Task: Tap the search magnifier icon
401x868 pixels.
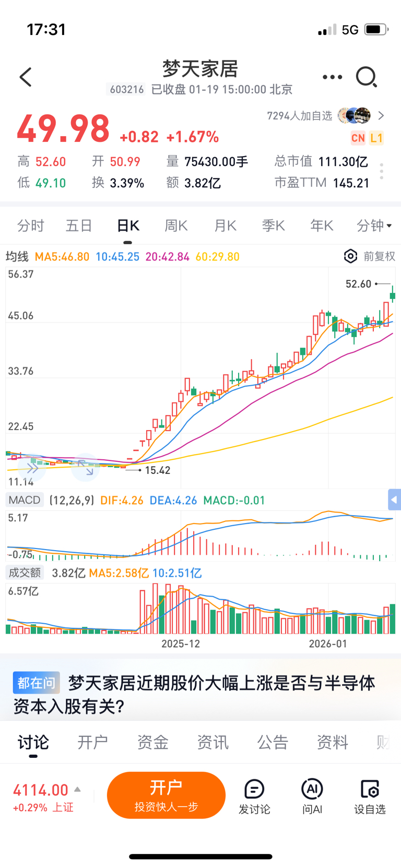Action: [367, 77]
